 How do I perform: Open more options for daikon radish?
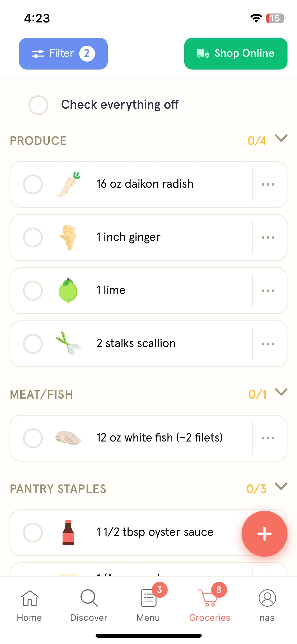(x=268, y=184)
